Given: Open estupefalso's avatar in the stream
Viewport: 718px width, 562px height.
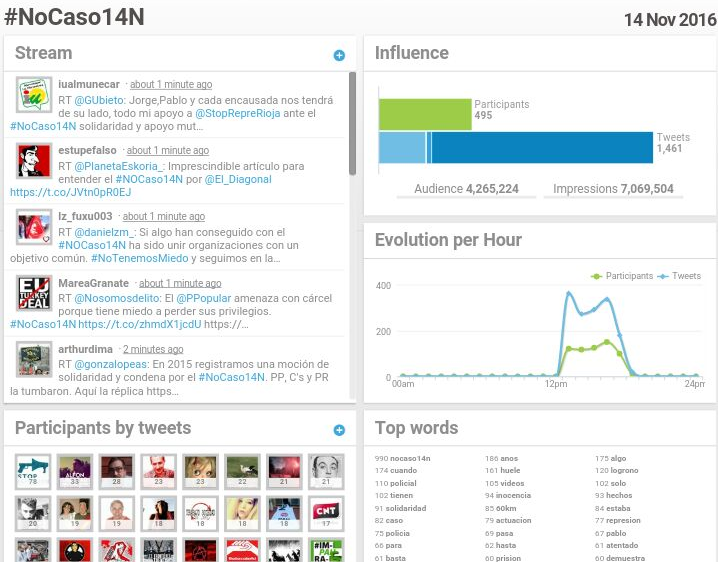Looking at the screenshot, I should [34, 162].
